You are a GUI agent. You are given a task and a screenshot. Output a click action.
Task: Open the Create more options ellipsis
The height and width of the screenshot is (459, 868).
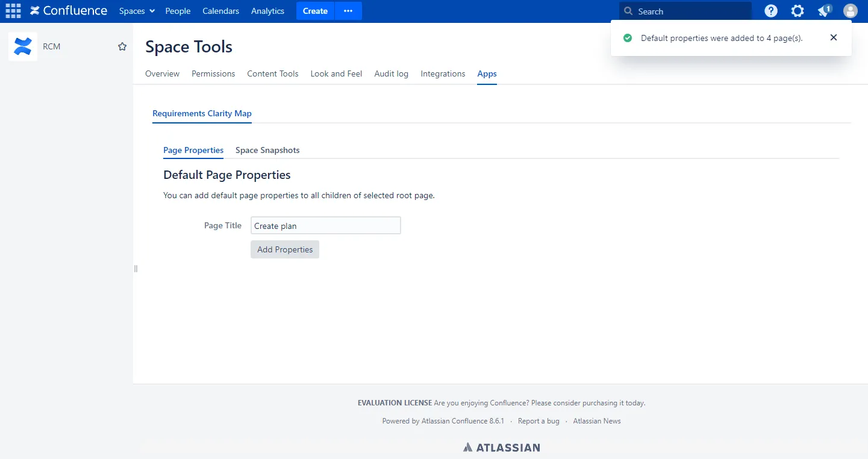[348, 11]
